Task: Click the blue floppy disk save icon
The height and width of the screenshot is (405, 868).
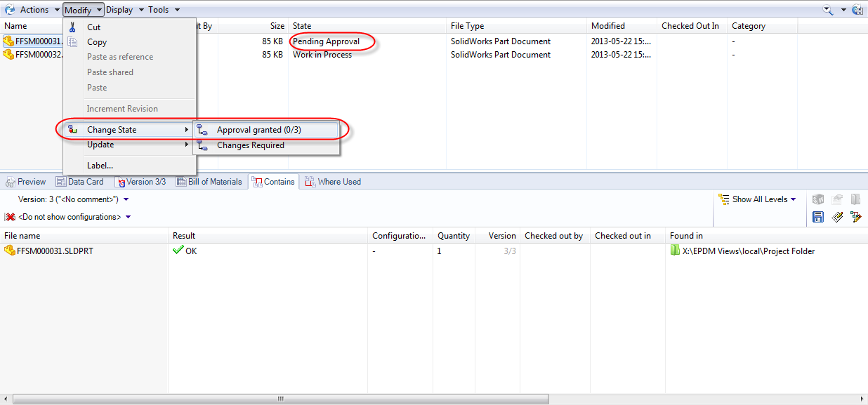Action: pos(818,217)
